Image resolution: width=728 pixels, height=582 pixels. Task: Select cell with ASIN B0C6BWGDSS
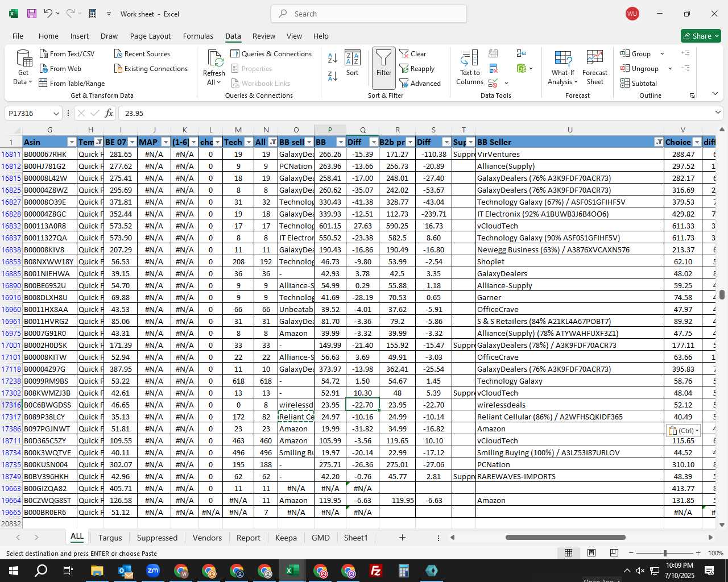(x=49, y=405)
